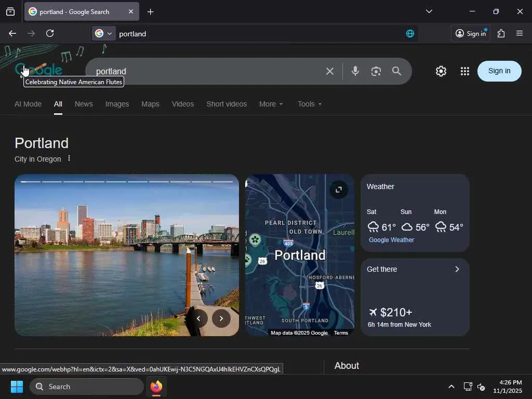
Task: Open the Firefox tab overview icon
Action: [x=10, y=11]
